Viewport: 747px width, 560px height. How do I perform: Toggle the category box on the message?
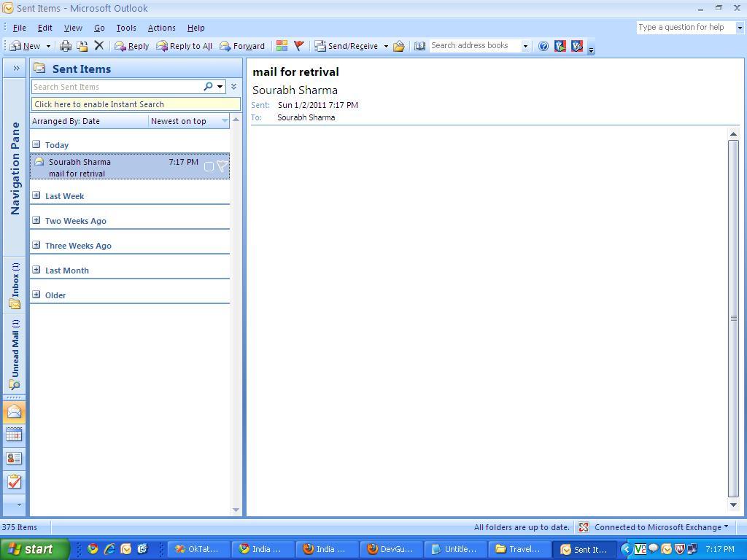tap(209, 166)
